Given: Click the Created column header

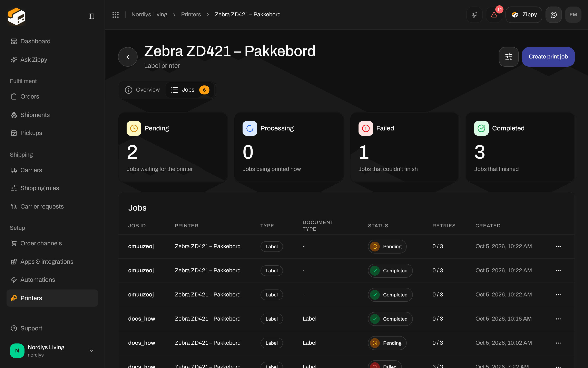Looking at the screenshot, I should coord(488,226).
